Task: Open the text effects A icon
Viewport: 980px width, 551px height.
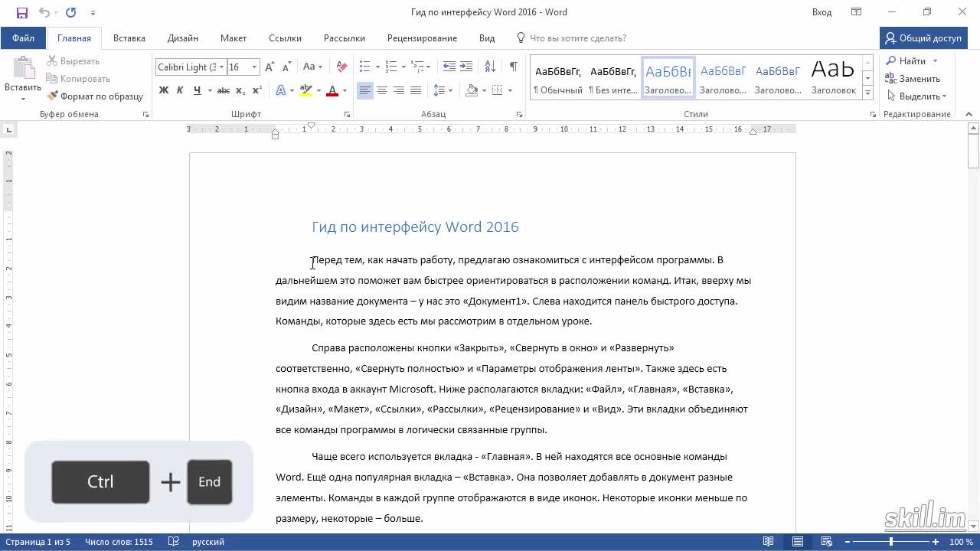Action: (280, 90)
